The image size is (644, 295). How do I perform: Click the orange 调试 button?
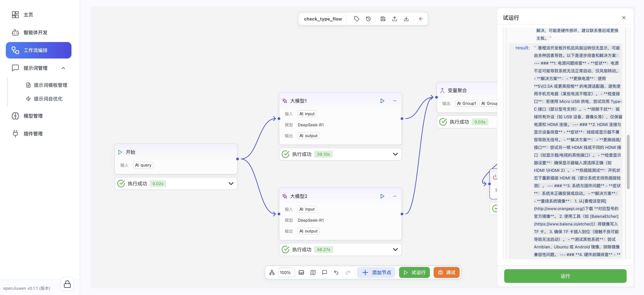click(x=446, y=272)
